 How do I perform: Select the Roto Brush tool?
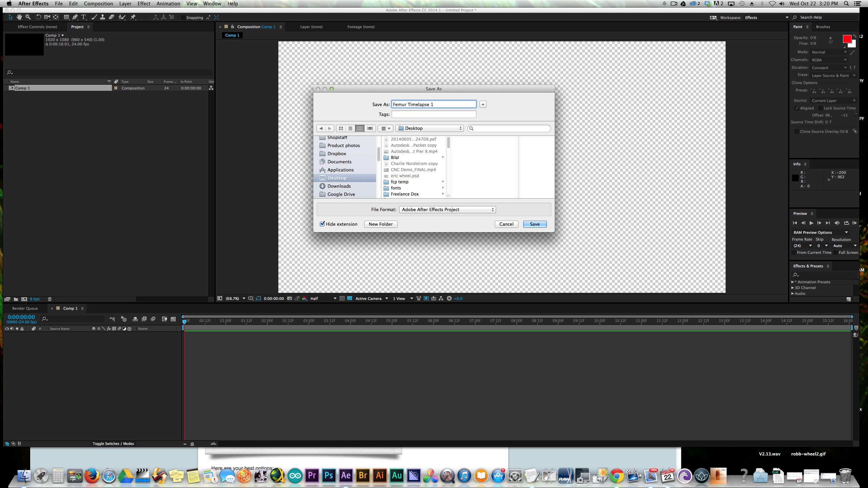click(x=122, y=17)
